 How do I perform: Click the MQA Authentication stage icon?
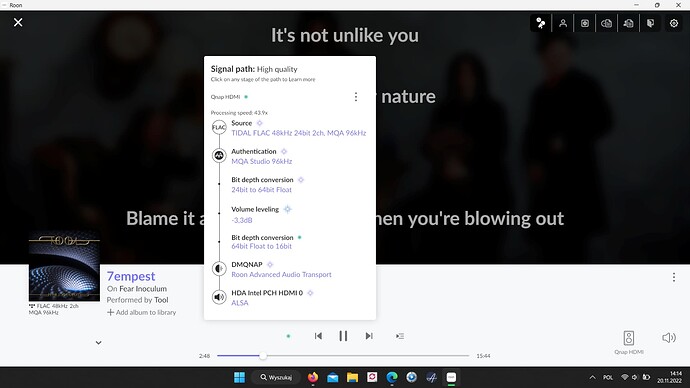pyautogui.click(x=219, y=155)
